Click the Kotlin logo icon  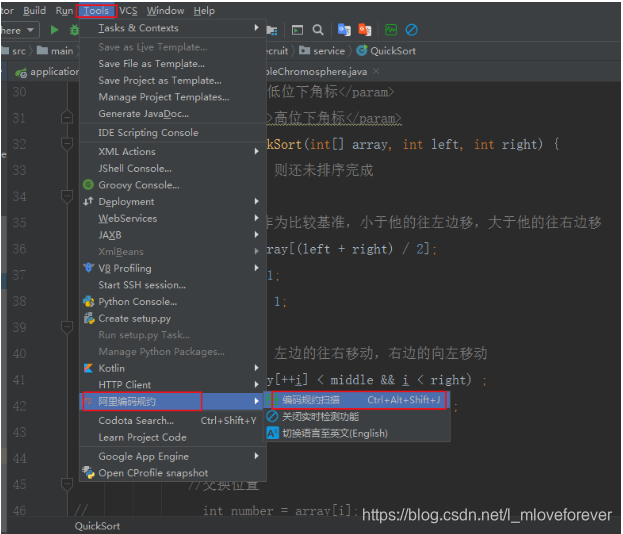click(88, 368)
